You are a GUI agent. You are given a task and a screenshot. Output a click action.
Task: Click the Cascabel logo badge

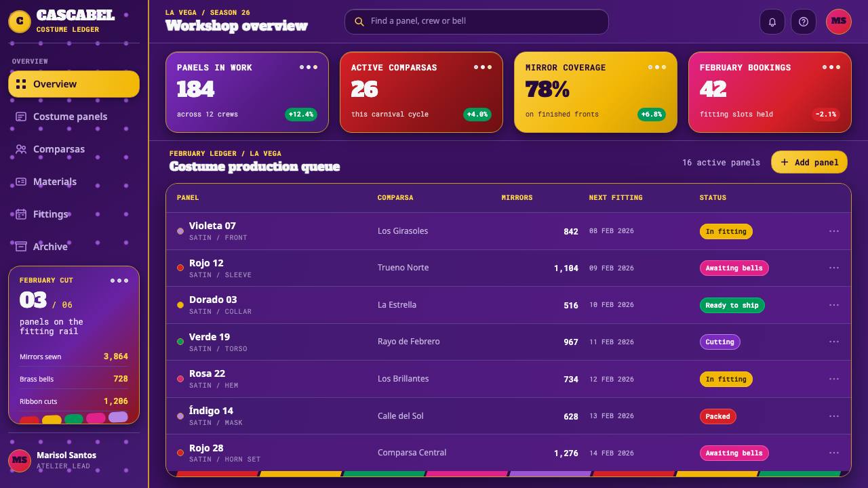[x=20, y=22]
